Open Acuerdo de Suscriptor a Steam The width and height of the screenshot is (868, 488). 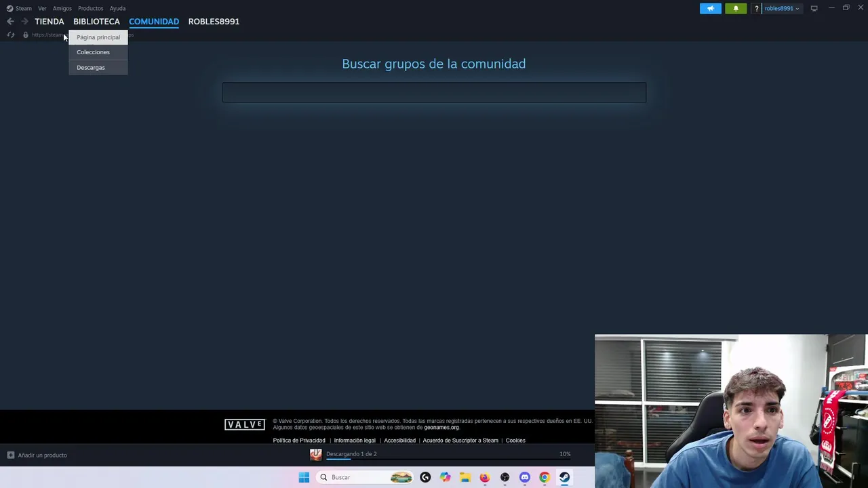[460, 441]
